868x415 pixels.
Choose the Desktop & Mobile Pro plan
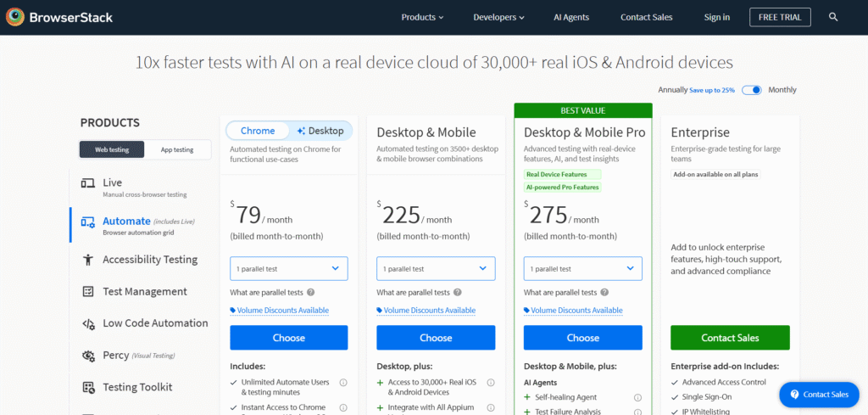[583, 338]
